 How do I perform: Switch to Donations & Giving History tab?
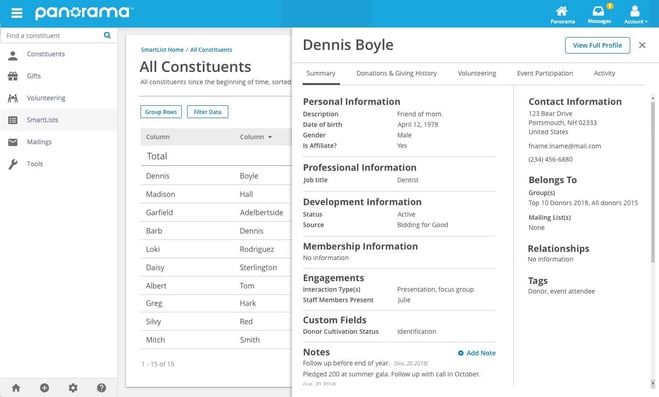click(x=396, y=74)
